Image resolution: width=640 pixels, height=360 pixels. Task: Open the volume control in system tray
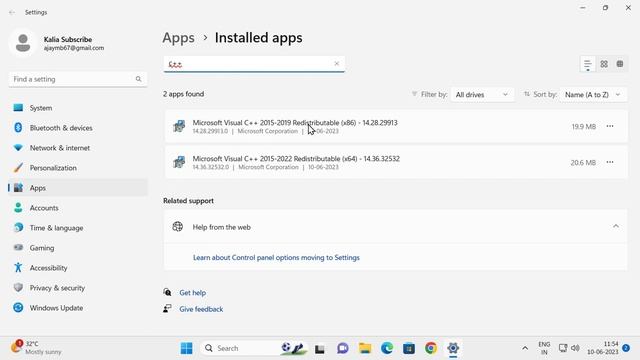[x=576, y=348]
